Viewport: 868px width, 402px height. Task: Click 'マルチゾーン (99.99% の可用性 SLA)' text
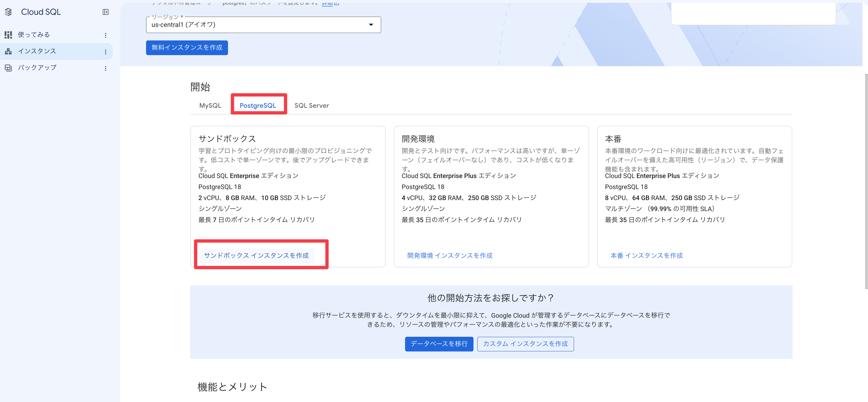(660, 209)
